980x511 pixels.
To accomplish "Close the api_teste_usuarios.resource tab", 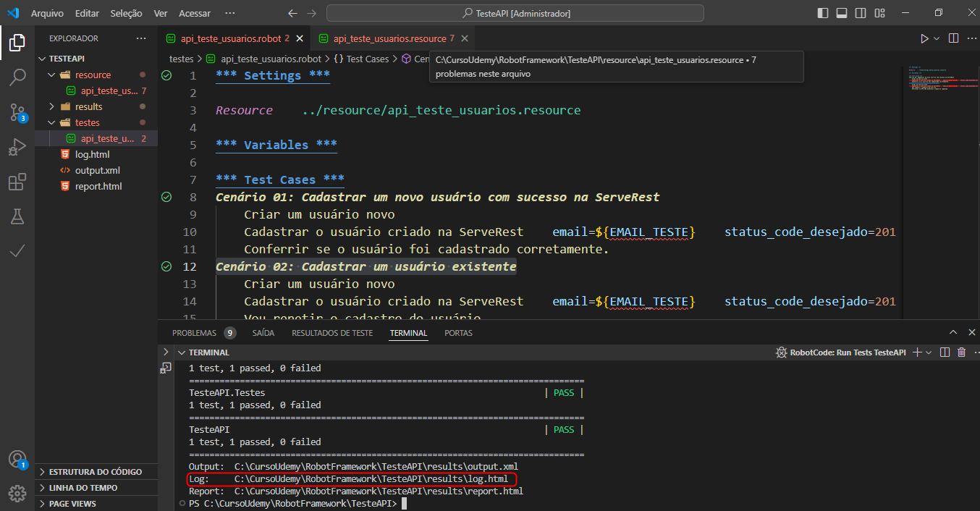I will pos(465,38).
